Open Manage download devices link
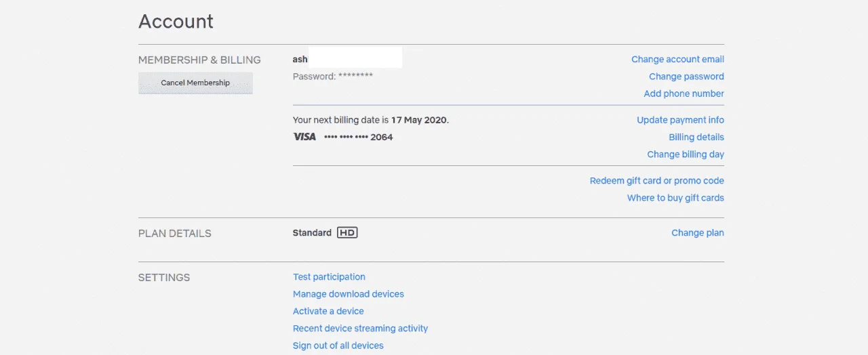The height and width of the screenshot is (355, 868). point(349,294)
